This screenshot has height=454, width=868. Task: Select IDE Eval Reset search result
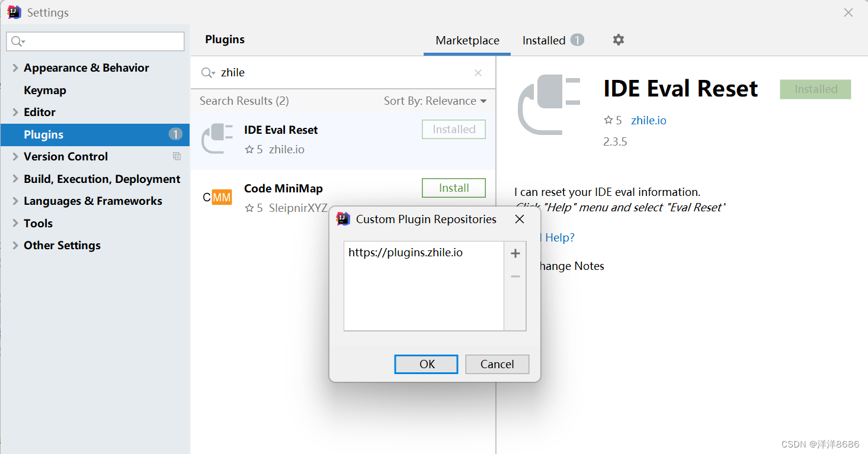click(343, 140)
